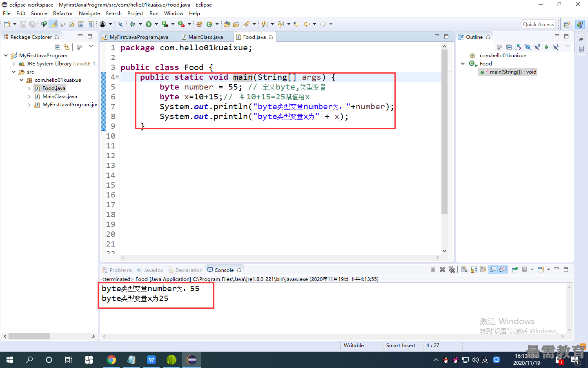
Task: Toggle Show Whitespace Characters pilcrow
Action: 90,24
